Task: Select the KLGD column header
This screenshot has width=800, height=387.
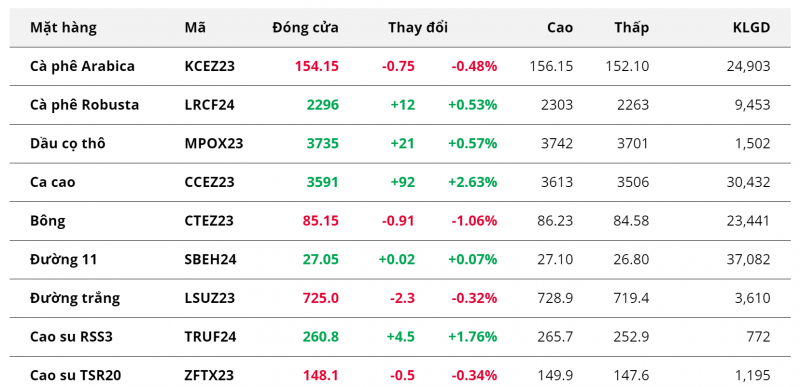Action: [x=752, y=28]
